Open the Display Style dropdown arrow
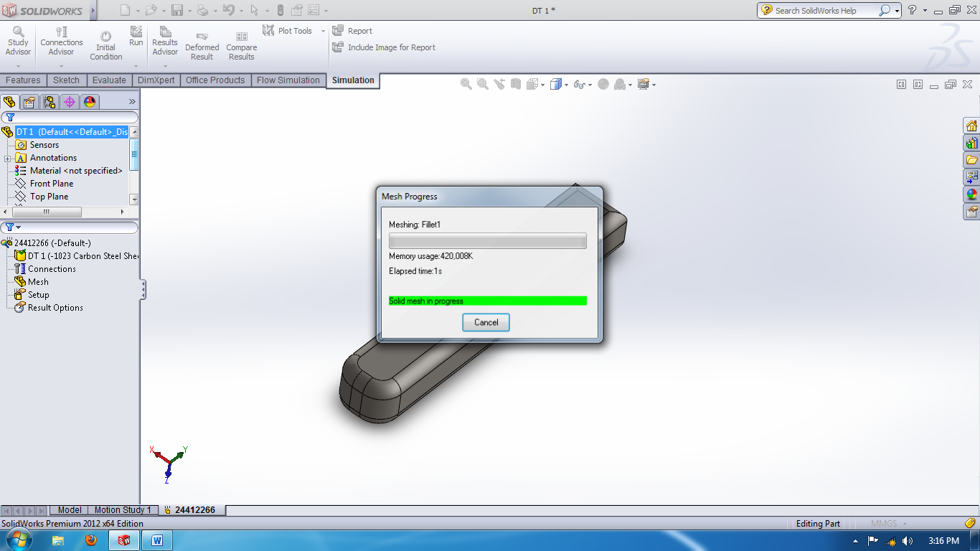The width and height of the screenshot is (980, 551). 566,84
